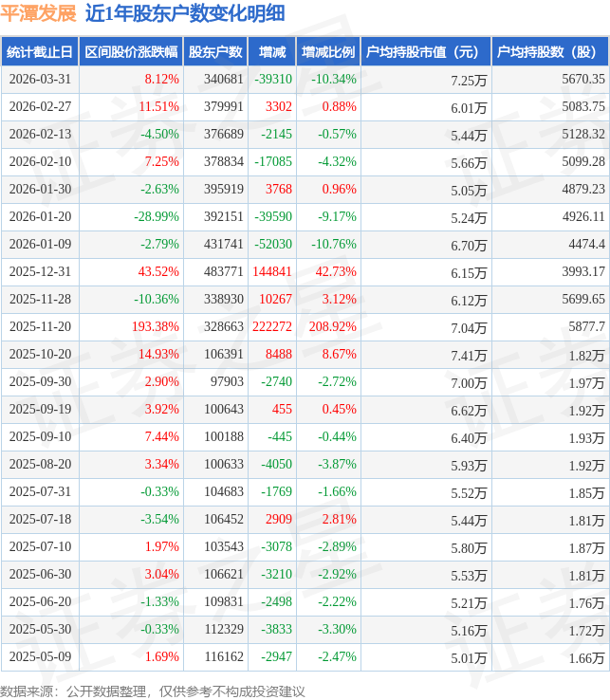Image resolution: width=610 pixels, height=700 pixels.
Task: Click the 增减 column header
Action: point(271,52)
